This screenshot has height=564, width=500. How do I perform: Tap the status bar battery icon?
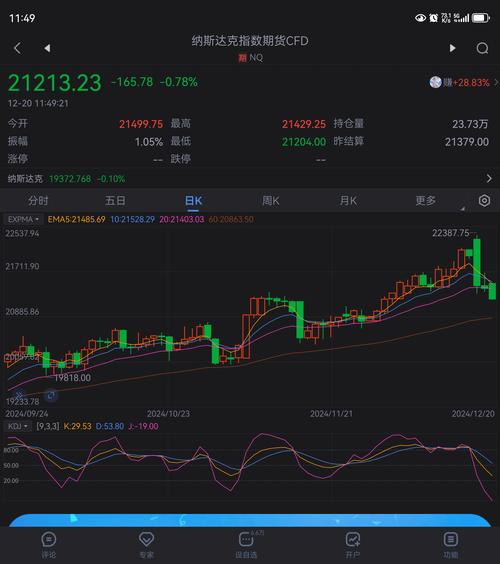pos(481,18)
